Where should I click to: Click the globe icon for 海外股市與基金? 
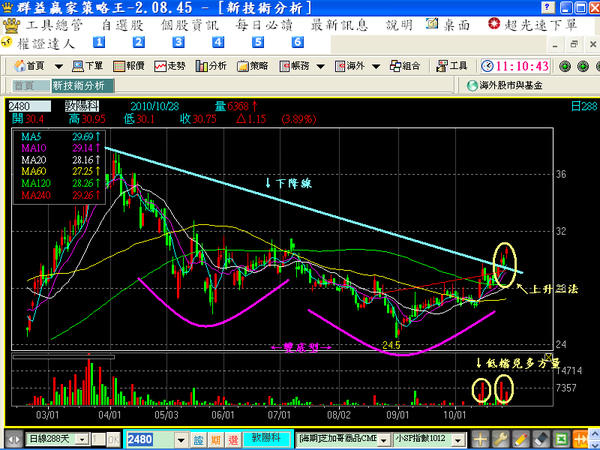pos(472,85)
